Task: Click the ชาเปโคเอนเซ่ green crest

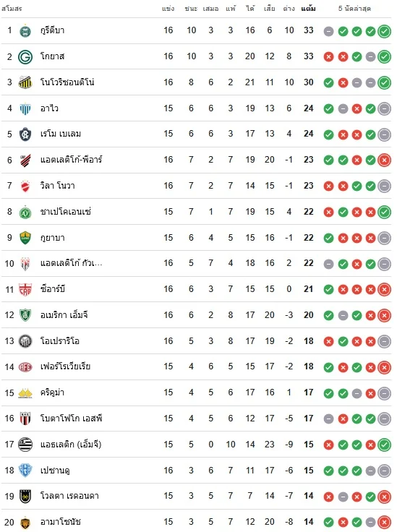Action: (x=25, y=212)
